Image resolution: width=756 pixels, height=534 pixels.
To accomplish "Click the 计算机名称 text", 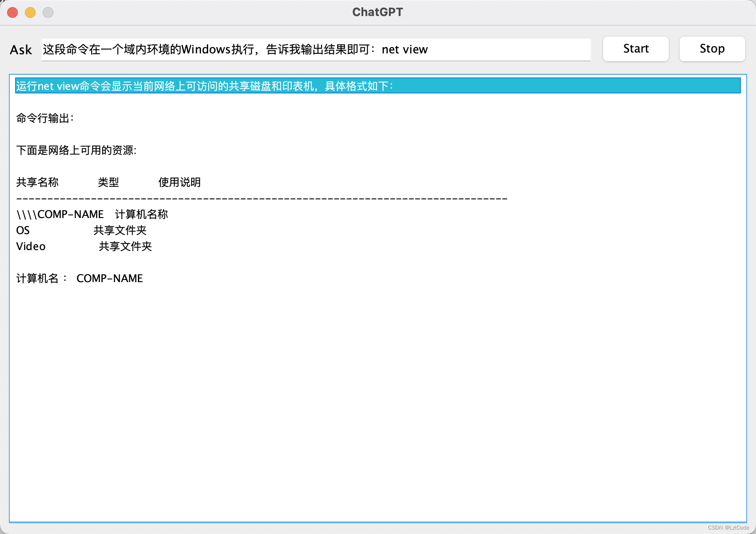I will [141, 214].
